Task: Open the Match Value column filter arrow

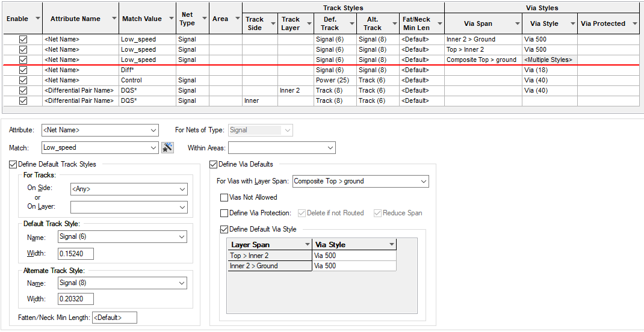Action: [x=170, y=19]
